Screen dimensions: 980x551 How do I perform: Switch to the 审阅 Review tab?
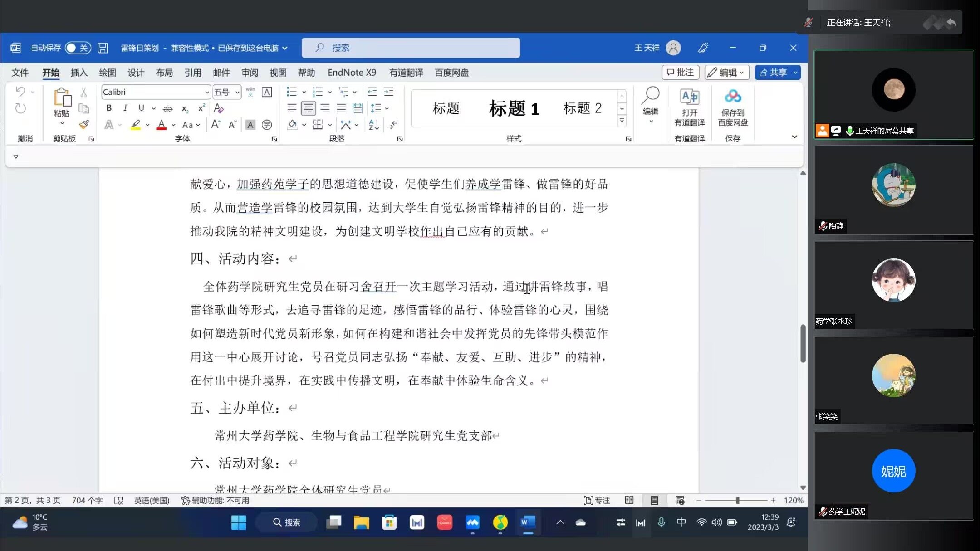coord(250,73)
